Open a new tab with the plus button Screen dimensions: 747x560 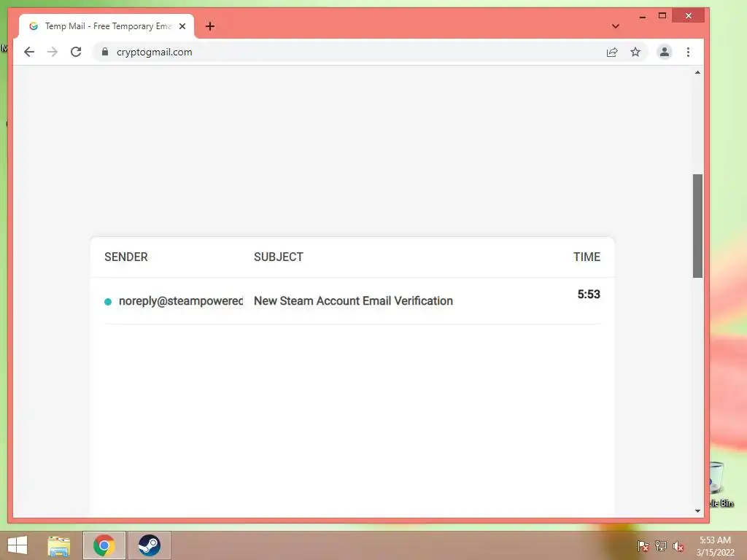[x=210, y=26]
